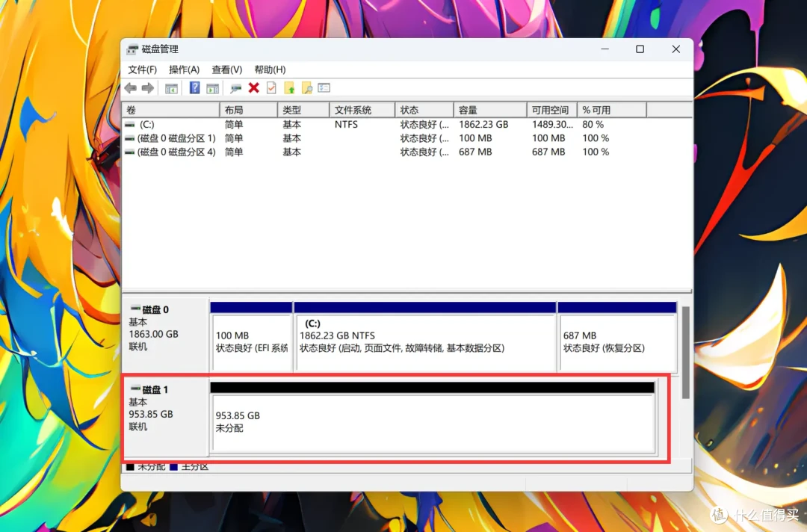The height and width of the screenshot is (532, 807).
Task: Toggle the action pane toolbar icon
Action: tap(212, 88)
